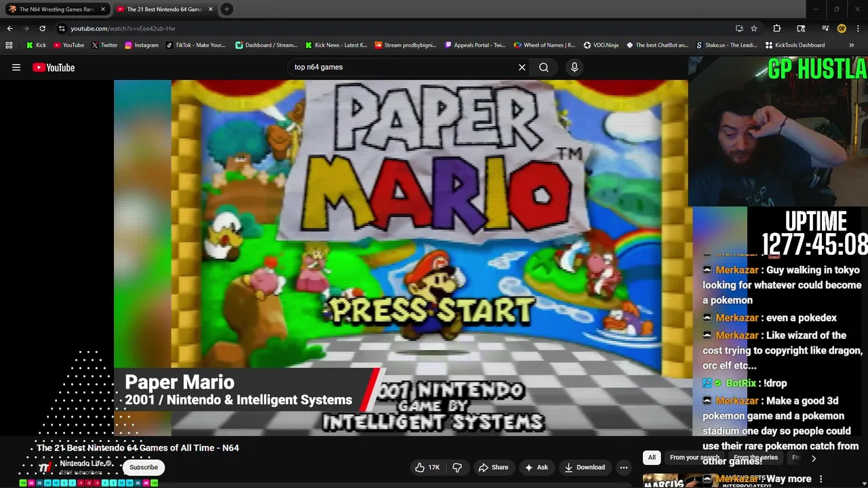The width and height of the screenshot is (868, 488).
Task: Select the From your search chip
Action: point(694,457)
